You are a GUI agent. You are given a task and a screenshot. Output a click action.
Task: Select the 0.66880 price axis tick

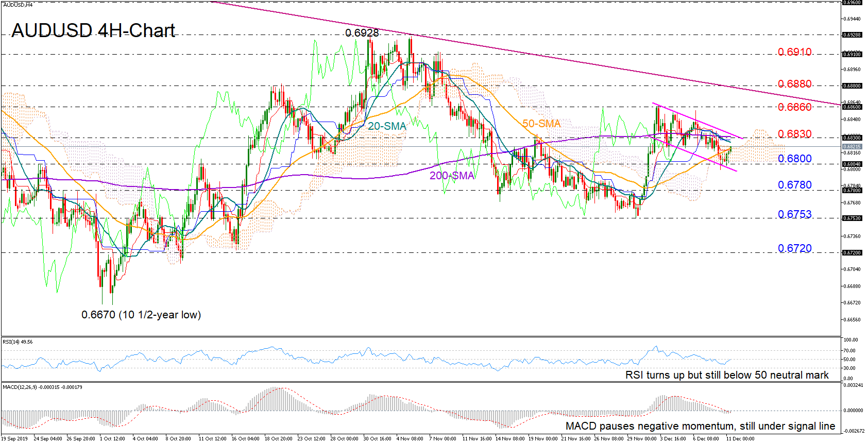[852, 286]
